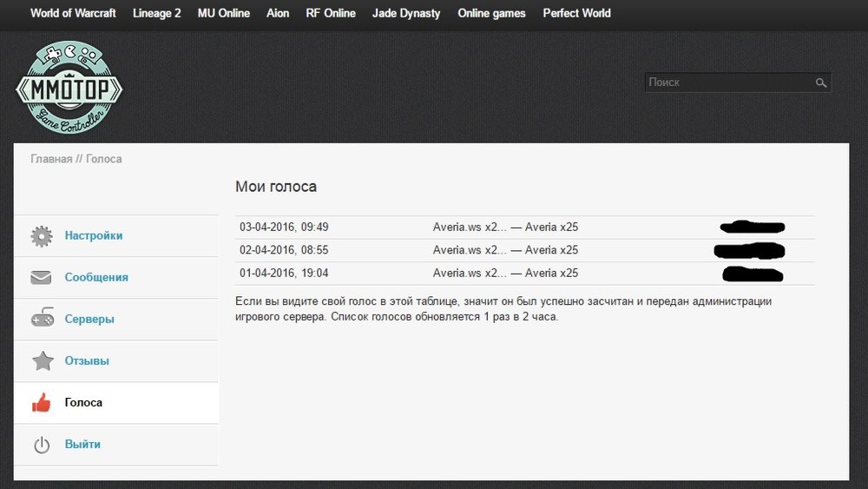Open World of Warcraft in top menu
The width and height of the screenshot is (868, 489).
(x=73, y=13)
